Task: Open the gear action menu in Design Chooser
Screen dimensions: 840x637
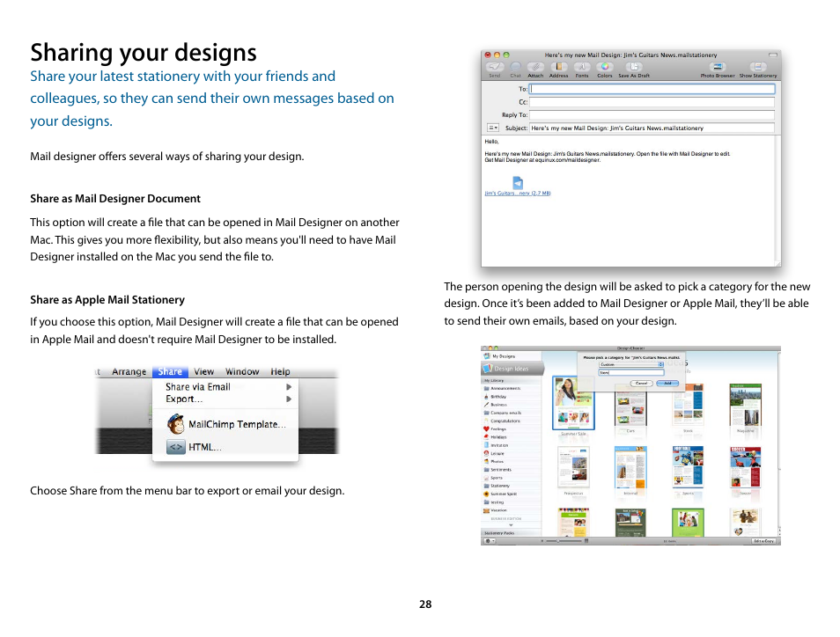Action: (x=489, y=541)
